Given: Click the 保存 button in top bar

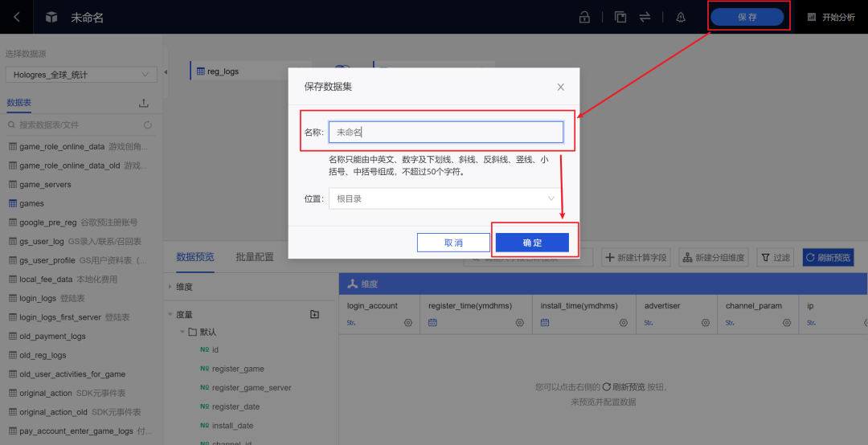Looking at the screenshot, I should pos(747,17).
